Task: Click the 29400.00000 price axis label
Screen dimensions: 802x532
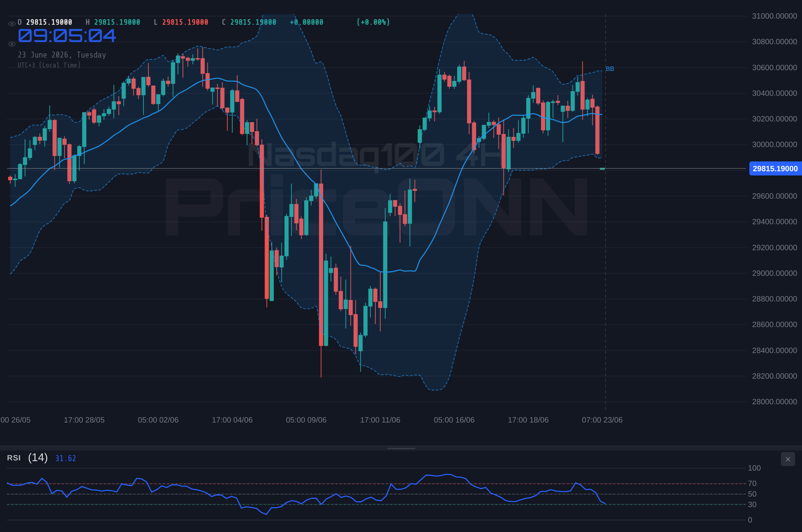Action: (775, 222)
